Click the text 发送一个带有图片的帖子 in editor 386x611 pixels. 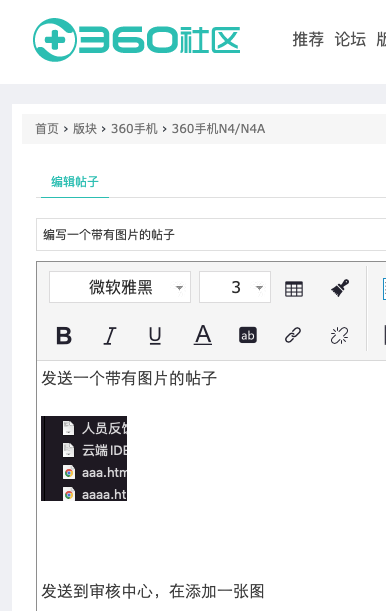[129, 378]
